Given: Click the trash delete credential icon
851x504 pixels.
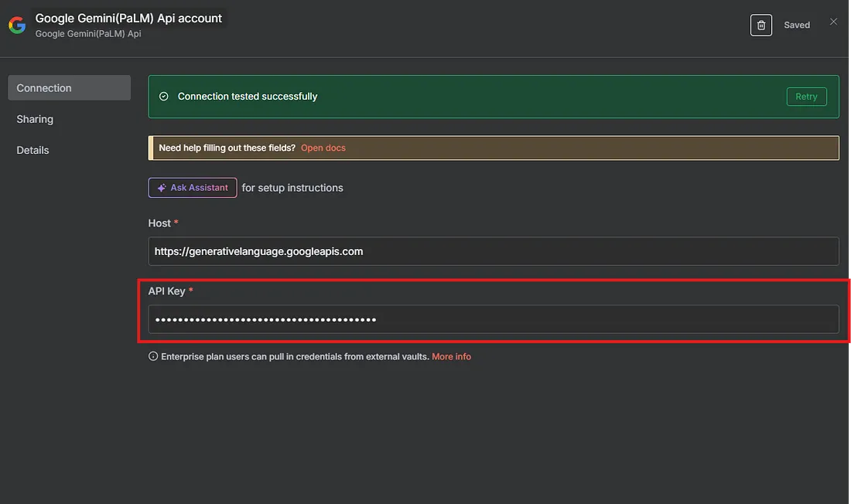Looking at the screenshot, I should coord(761,26).
